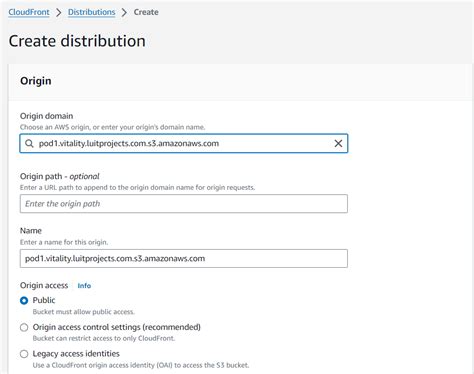The height and width of the screenshot is (374, 474).
Task: Open the Info link beside Origin access
Action: (84, 286)
